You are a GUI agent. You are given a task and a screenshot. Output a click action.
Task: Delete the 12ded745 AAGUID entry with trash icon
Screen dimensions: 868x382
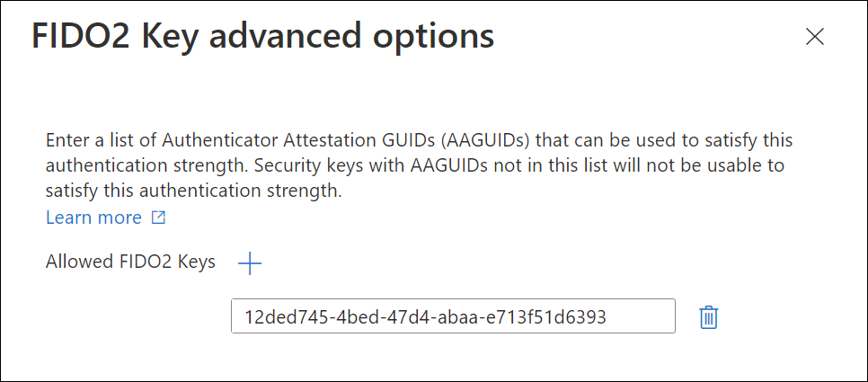point(709,318)
